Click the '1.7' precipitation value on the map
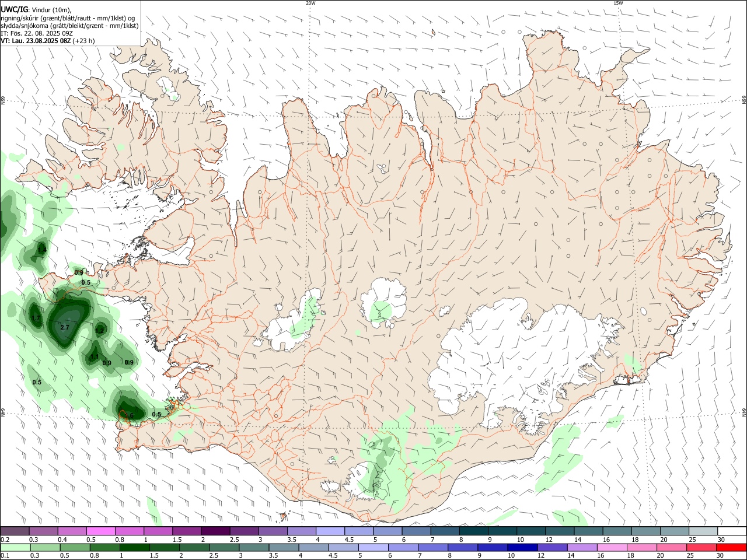Screen dimensions: 747x560 [36, 318]
